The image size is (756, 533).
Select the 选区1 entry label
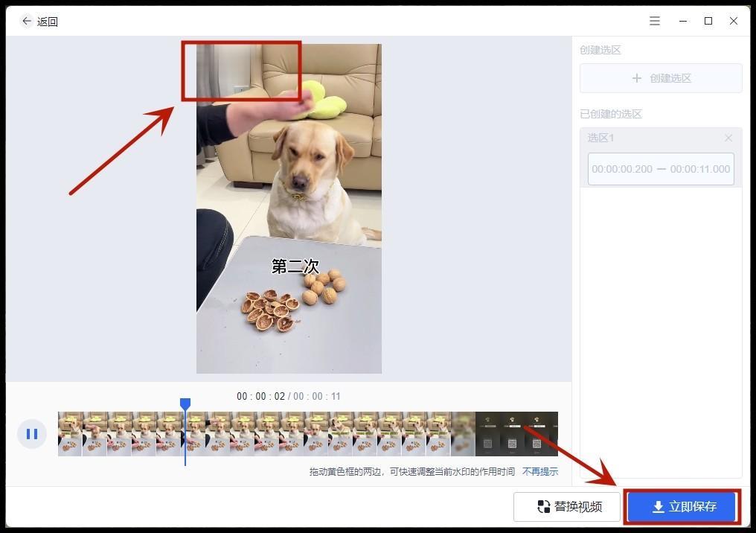(x=601, y=138)
